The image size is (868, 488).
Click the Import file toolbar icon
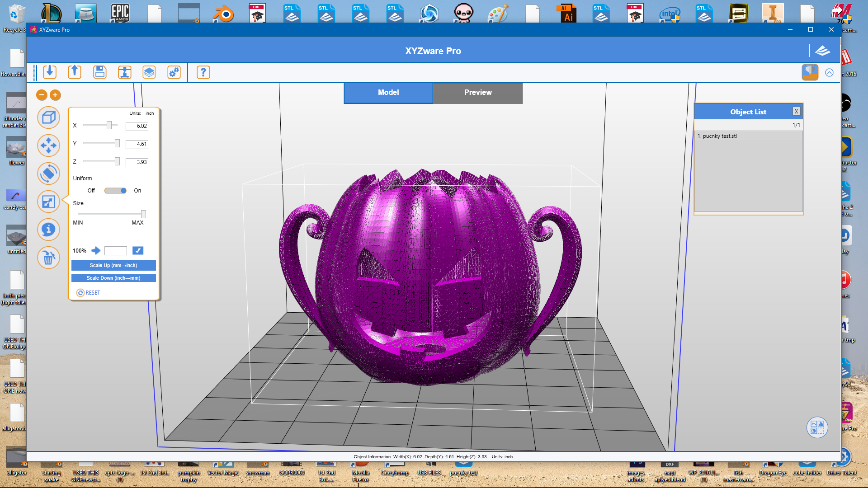pos(50,72)
